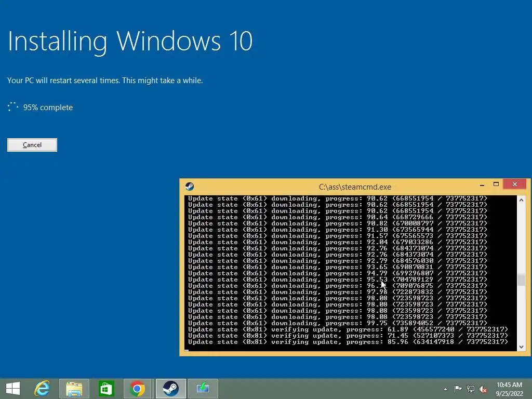Click the line with downloading progress 93.65
Screen dimensions: 532x399
tap(338, 267)
